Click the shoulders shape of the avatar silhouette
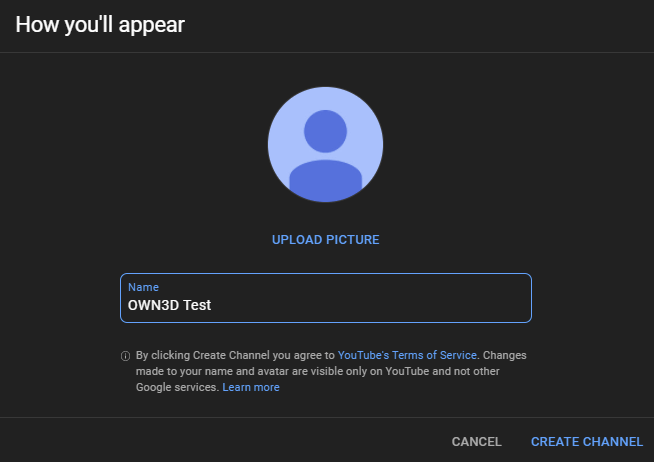Screen dimensions: 654x462 [x=325, y=178]
